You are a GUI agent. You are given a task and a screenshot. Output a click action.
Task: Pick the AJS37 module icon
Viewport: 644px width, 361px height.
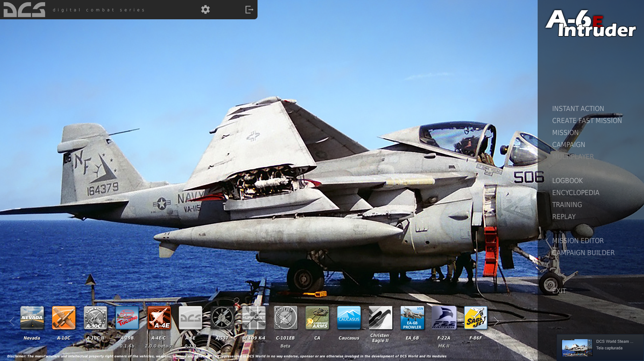222,318
